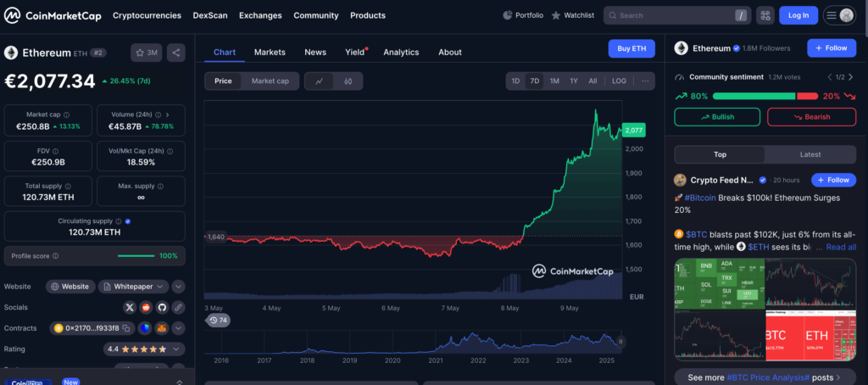
Task: Open Volume (24h) details arrow
Action: (167, 114)
